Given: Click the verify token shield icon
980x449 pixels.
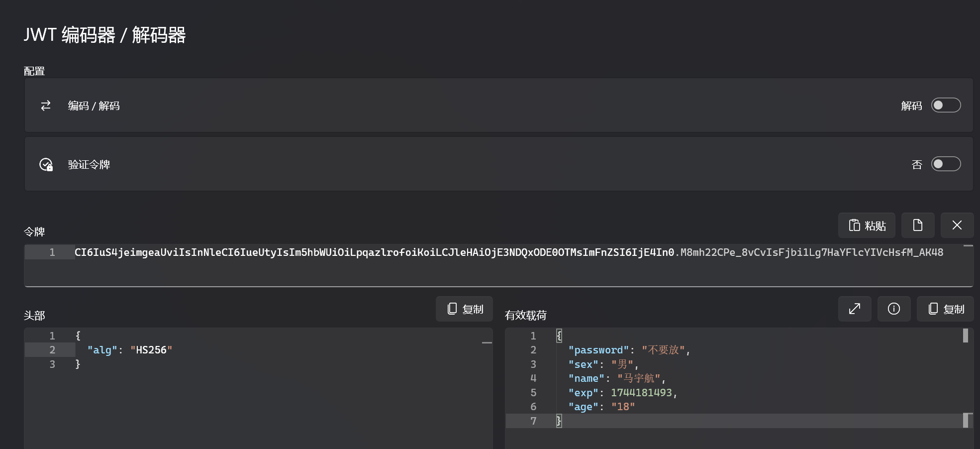Looking at the screenshot, I should tap(46, 164).
